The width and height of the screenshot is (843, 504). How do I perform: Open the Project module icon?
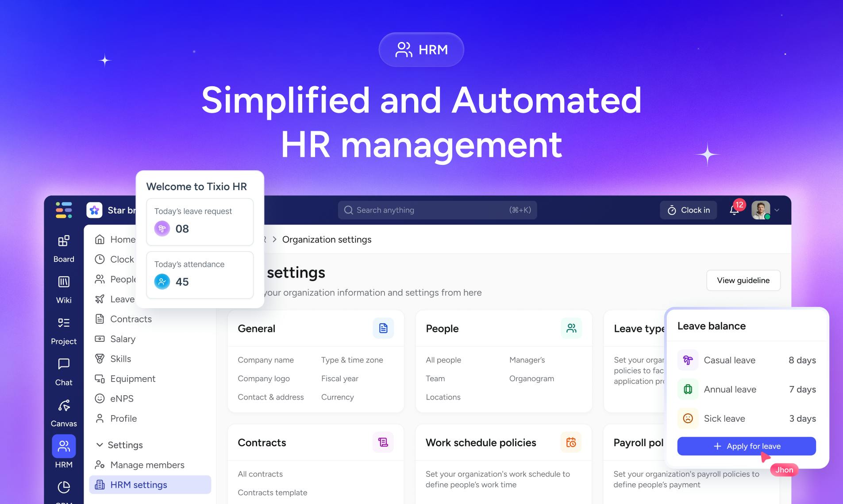[x=64, y=323]
